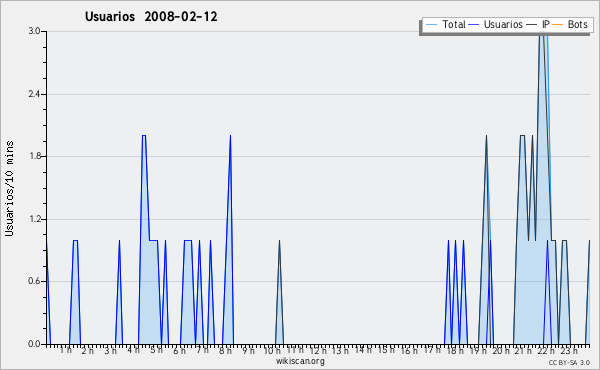Click the '18 h' x-axis label
Viewport: 600px width, 370px height.
click(x=455, y=350)
